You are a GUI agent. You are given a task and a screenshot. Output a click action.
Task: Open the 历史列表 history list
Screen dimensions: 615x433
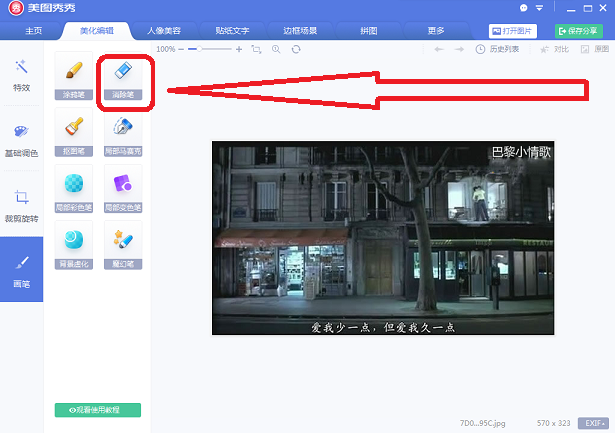click(x=497, y=49)
